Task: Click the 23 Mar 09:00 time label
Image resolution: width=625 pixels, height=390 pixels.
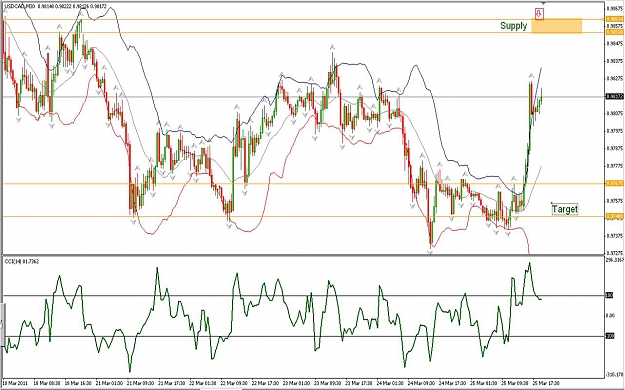Action: (x=328, y=383)
